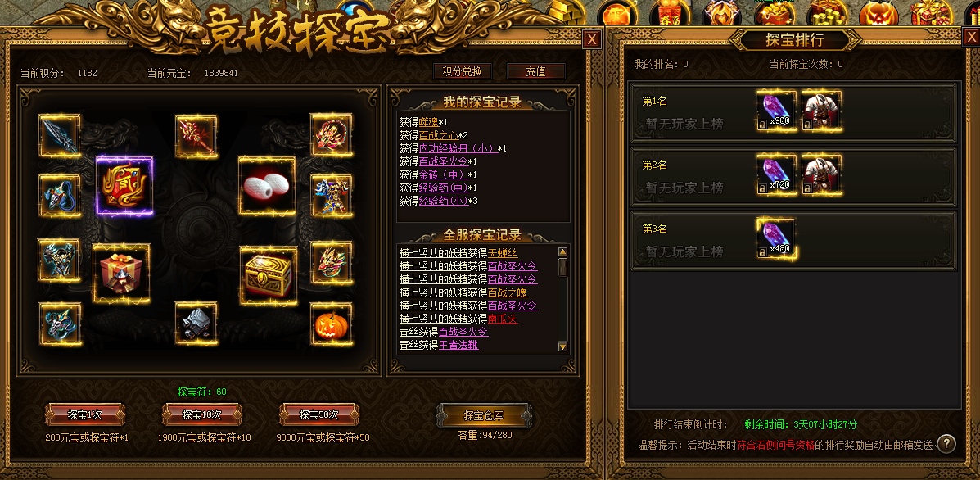Open 积分兑换 points exchange

click(463, 71)
